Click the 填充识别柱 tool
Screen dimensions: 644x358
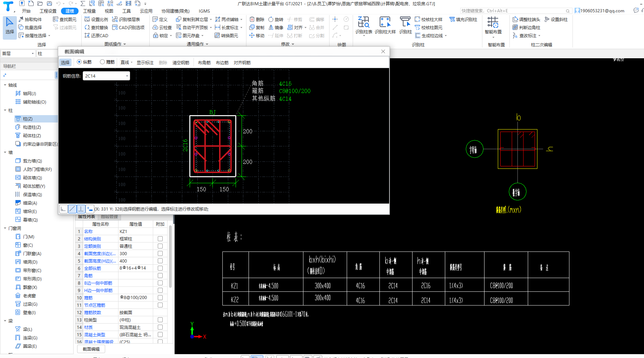pos(463,19)
